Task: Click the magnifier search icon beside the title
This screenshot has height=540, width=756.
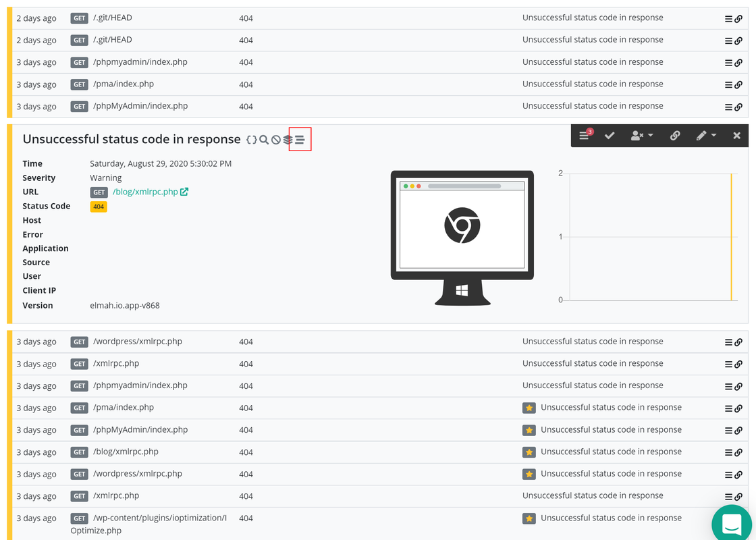Action: (264, 140)
